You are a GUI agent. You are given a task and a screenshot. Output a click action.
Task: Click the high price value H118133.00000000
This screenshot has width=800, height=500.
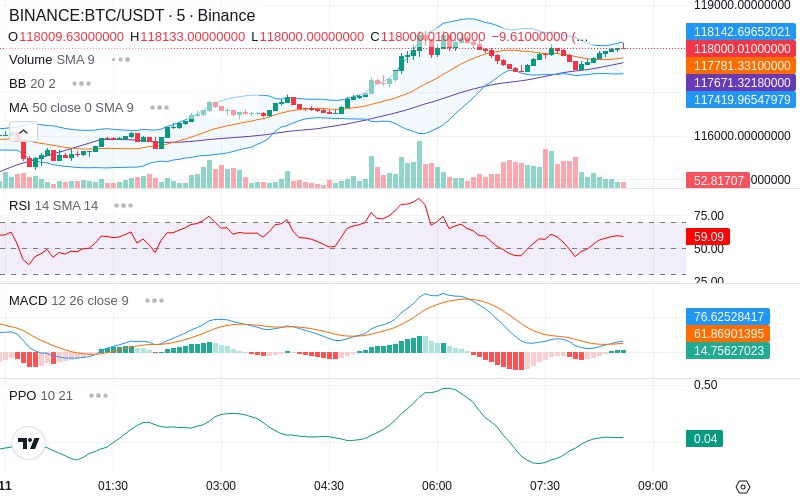188,37
